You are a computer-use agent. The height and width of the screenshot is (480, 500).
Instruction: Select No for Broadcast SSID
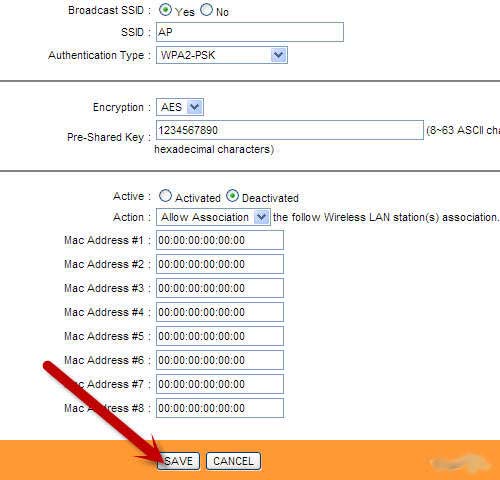click(206, 10)
